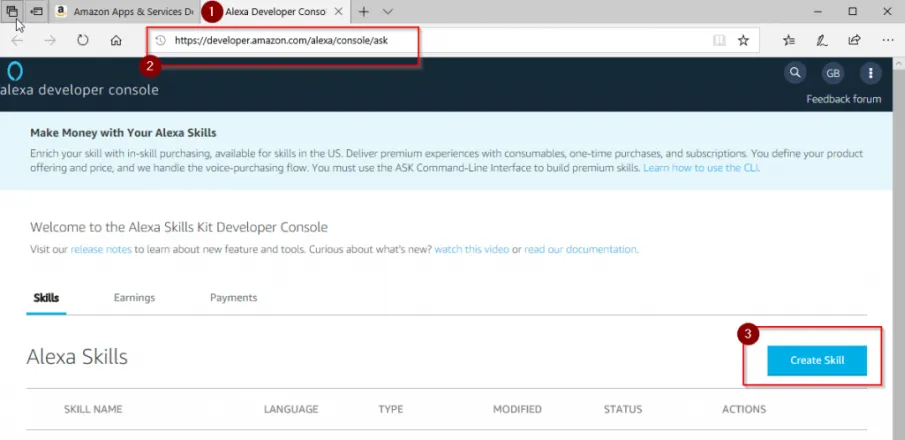
Task: Switch to the Payments tab
Action: [233, 298]
